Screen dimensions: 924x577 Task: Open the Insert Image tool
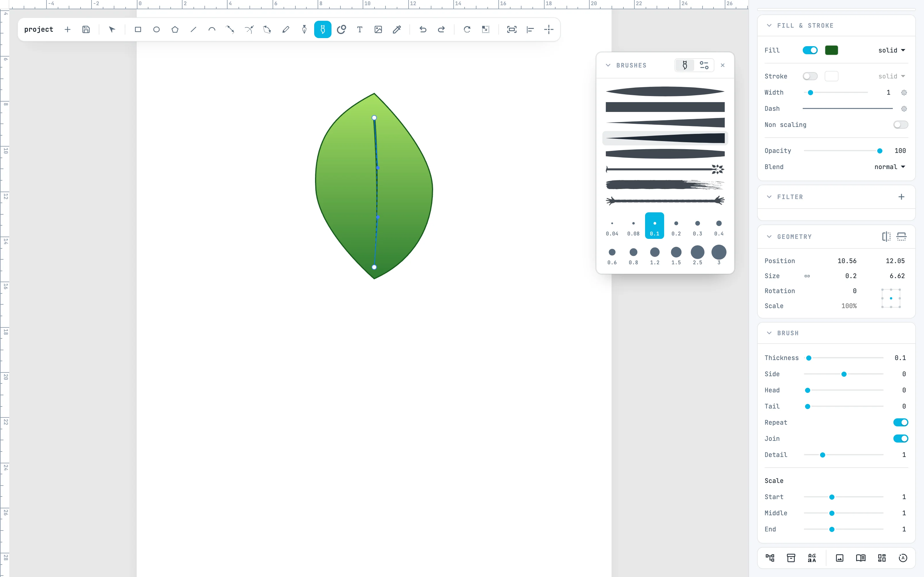(x=378, y=29)
